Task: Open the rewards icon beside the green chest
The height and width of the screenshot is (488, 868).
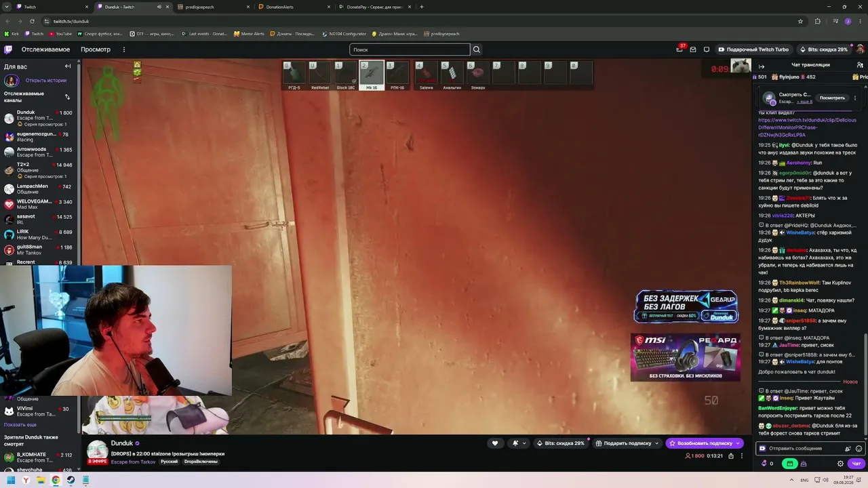Action: 804,464
